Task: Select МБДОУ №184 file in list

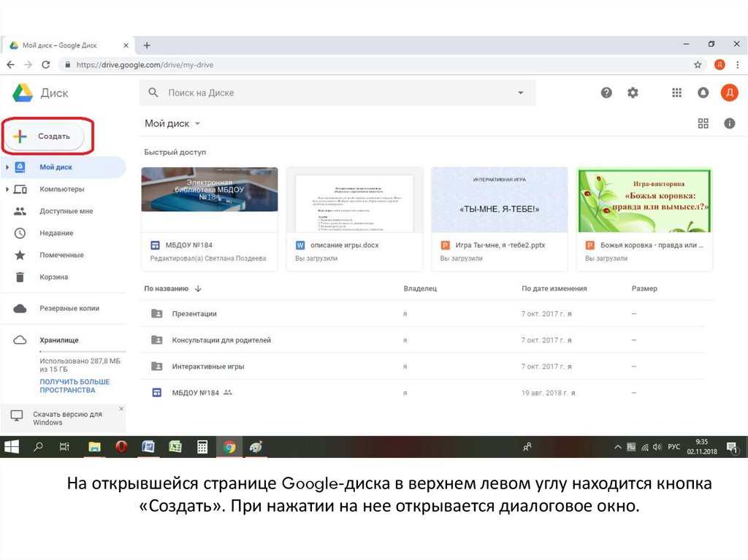Action: (423, 393)
